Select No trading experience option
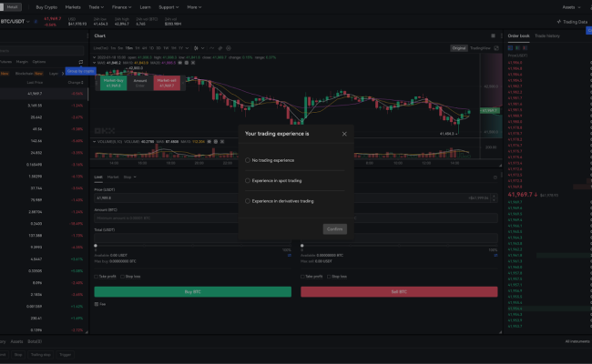 pyautogui.click(x=248, y=159)
